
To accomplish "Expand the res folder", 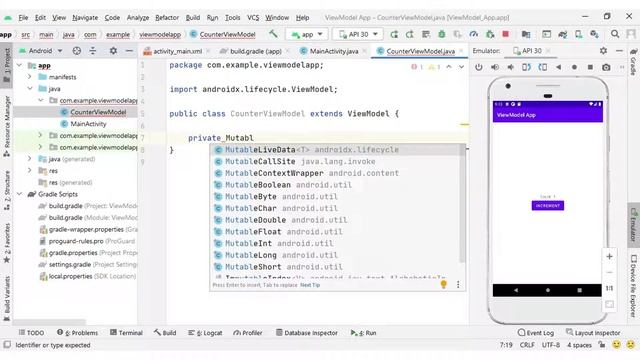I will [29, 170].
